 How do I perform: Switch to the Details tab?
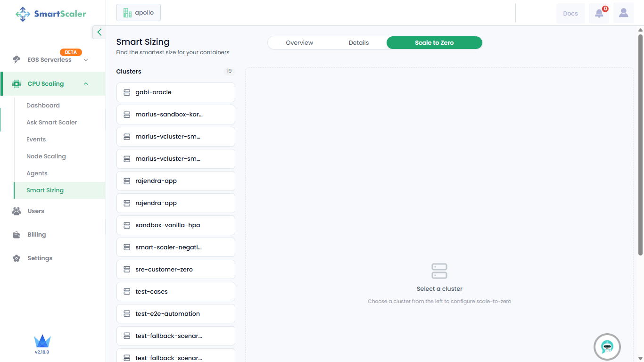click(x=359, y=43)
